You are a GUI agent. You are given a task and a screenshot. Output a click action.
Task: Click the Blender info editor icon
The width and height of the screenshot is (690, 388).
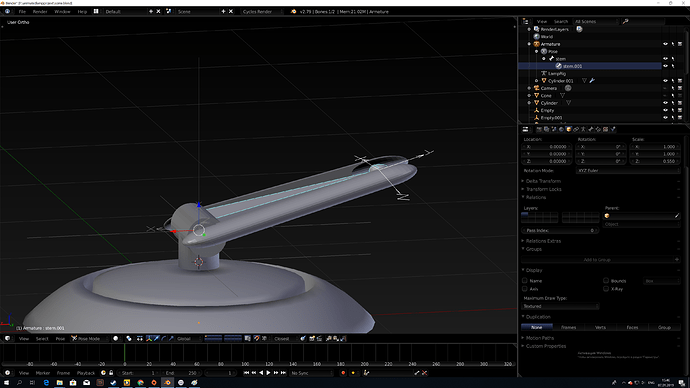point(7,11)
